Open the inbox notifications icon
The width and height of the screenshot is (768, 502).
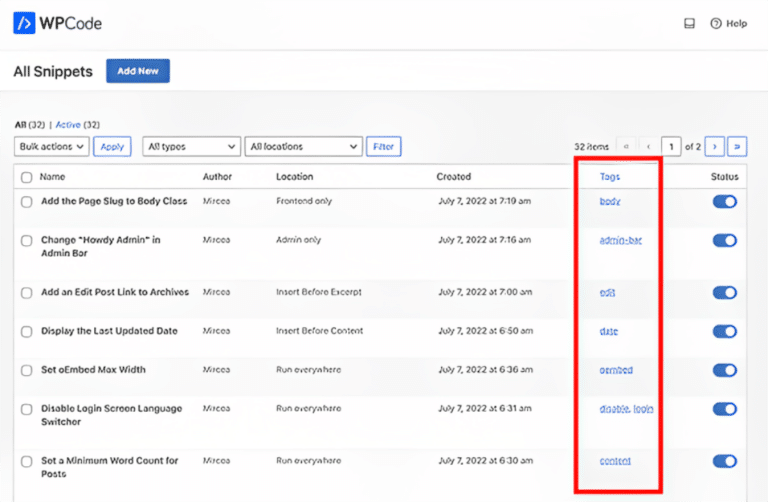[x=689, y=23]
